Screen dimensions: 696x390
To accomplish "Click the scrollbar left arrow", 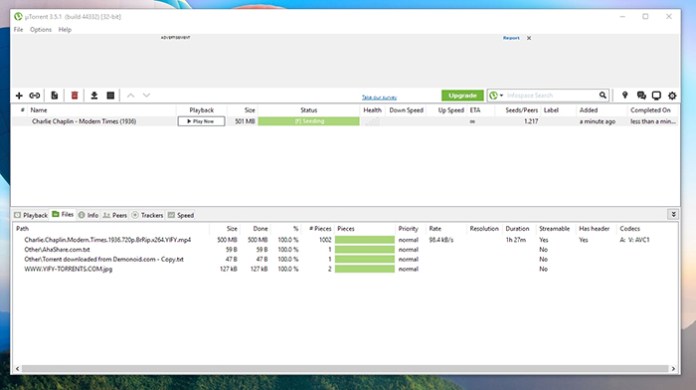I will (18, 369).
